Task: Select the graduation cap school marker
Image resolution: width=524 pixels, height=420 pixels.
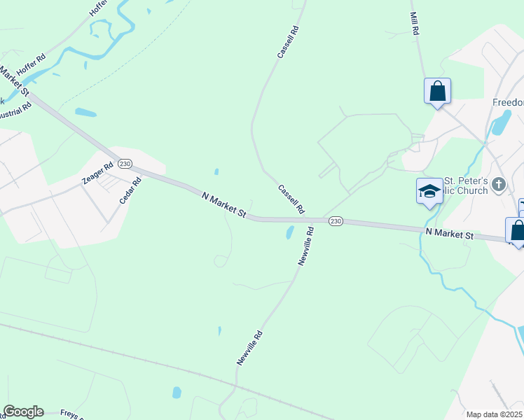Action: tap(429, 192)
